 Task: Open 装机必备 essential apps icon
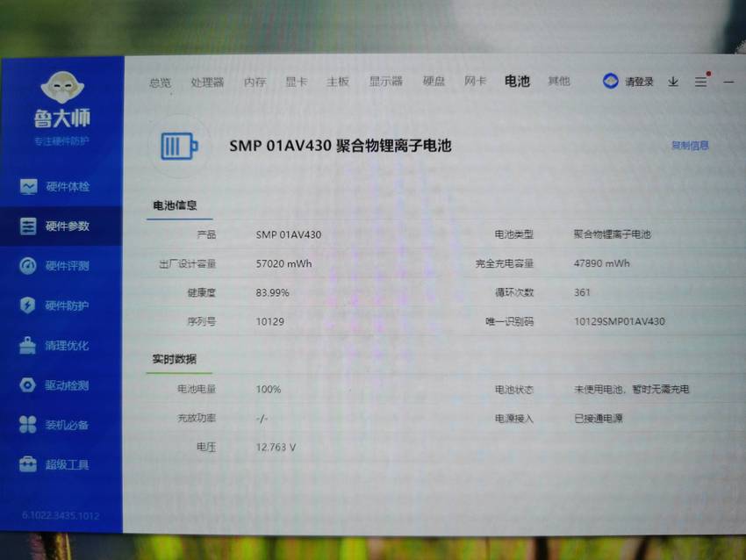point(27,425)
